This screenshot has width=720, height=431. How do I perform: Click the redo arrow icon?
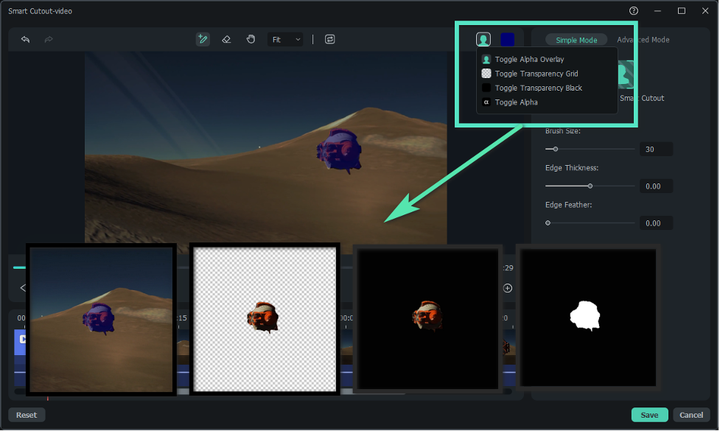point(48,40)
